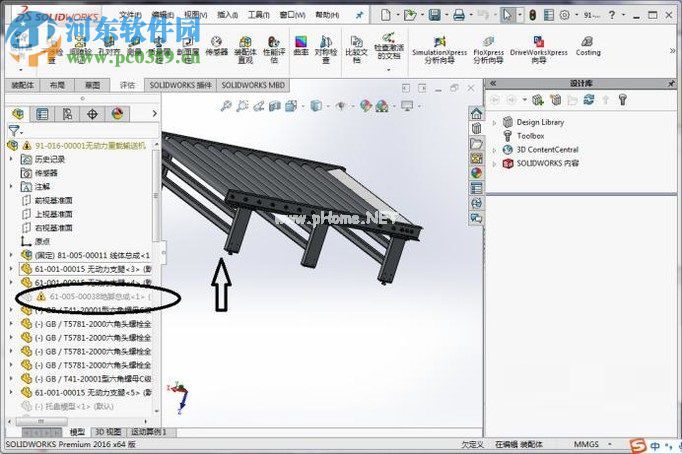This screenshot has height=454, width=682.
Task: Select the 曲率 curvature tool
Action: click(301, 46)
